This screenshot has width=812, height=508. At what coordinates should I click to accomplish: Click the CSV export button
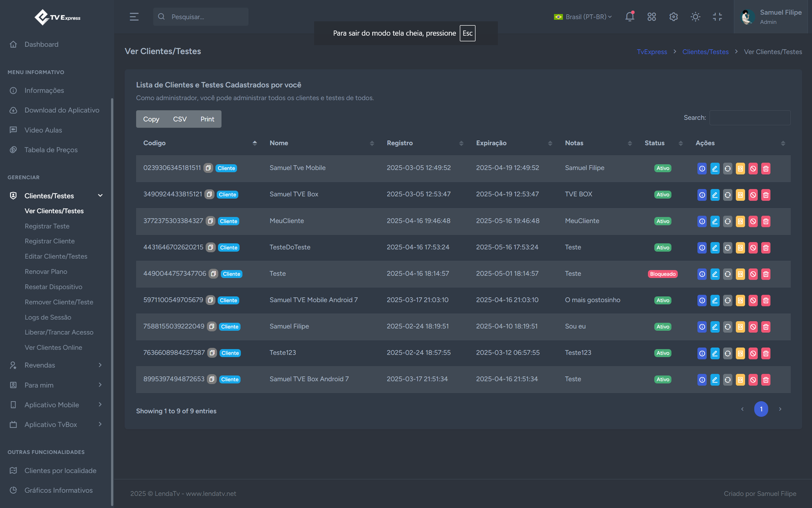(180, 119)
